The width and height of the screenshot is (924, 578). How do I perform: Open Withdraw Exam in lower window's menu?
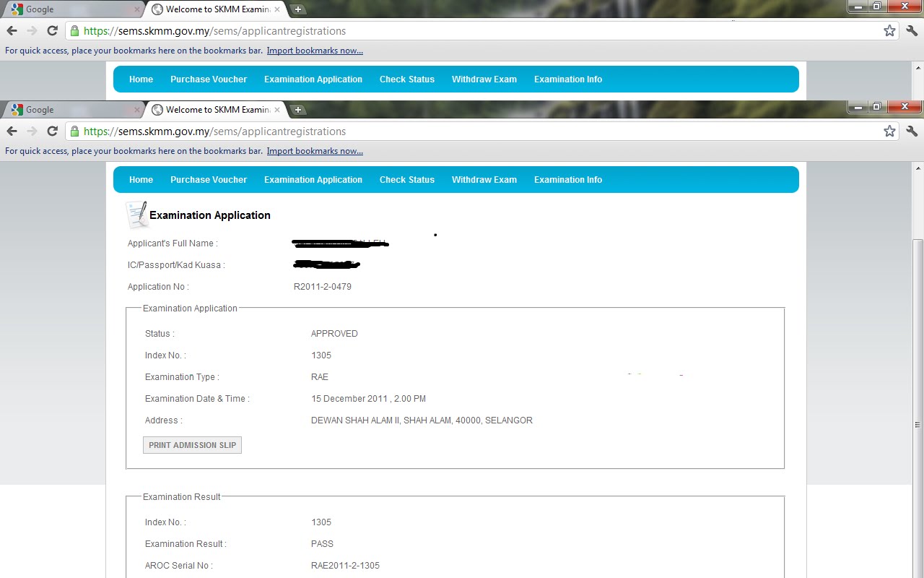click(484, 180)
